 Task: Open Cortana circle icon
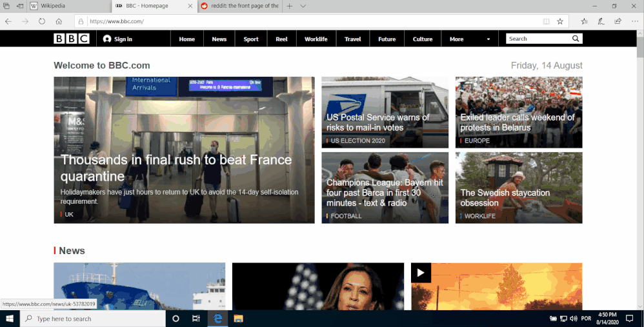176,319
